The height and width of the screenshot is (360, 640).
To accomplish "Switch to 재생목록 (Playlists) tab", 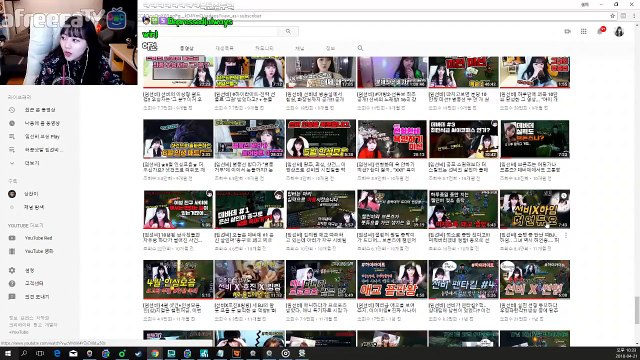I will (x=224, y=48).
